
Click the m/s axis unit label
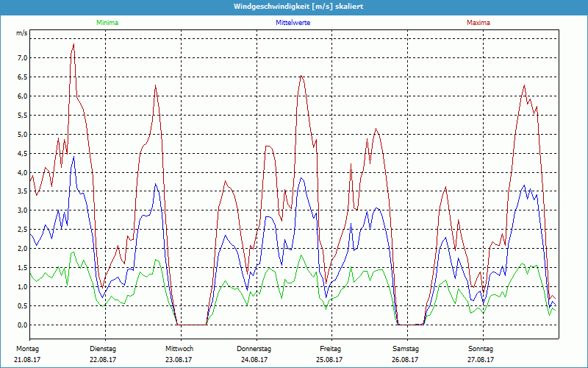tap(22, 33)
